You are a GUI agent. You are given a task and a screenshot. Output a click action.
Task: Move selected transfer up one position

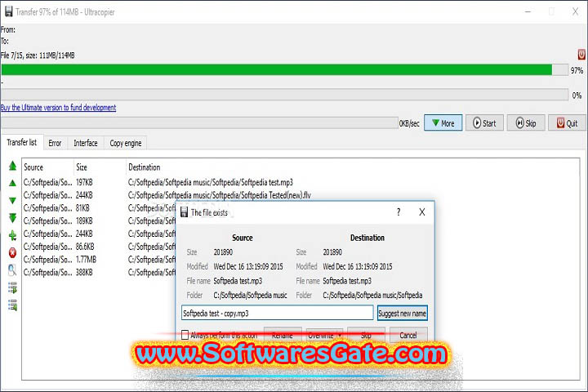pos(12,183)
